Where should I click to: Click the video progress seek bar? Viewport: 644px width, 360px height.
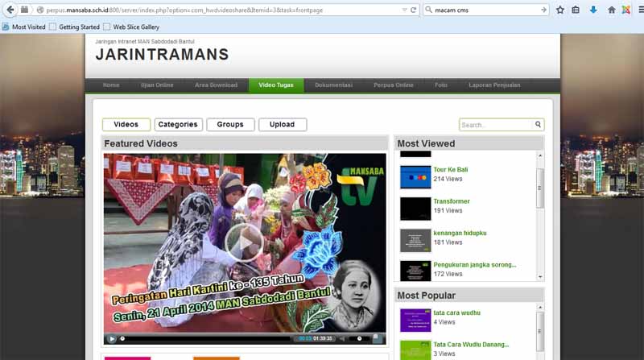pos(205,338)
